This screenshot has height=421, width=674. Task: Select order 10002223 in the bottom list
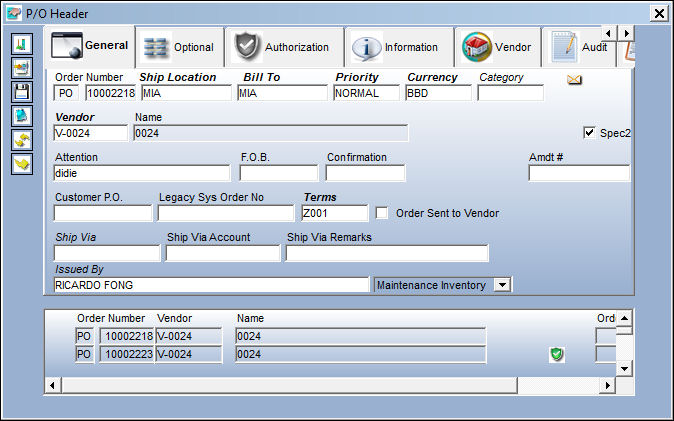coord(126,354)
